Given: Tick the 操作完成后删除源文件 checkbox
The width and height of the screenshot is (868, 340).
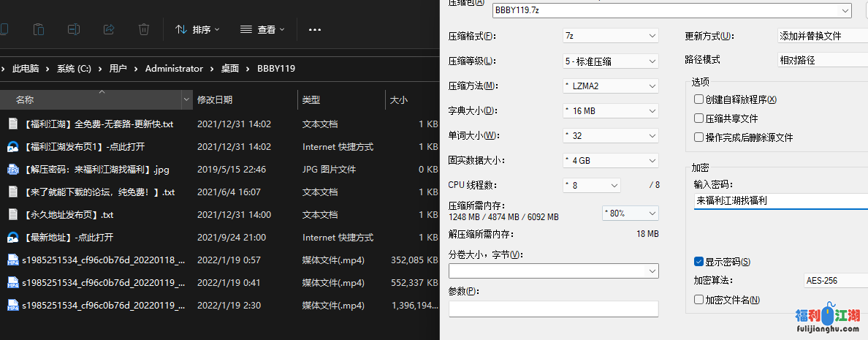Looking at the screenshot, I should [699, 137].
